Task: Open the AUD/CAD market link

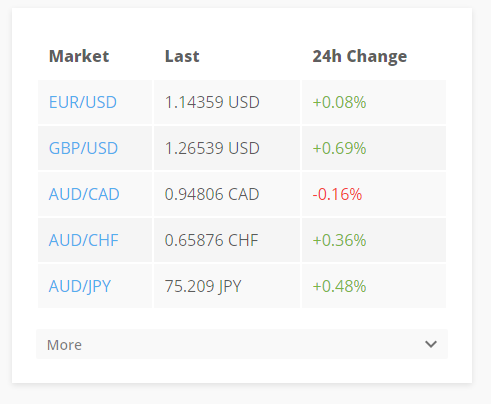Action: tap(84, 194)
